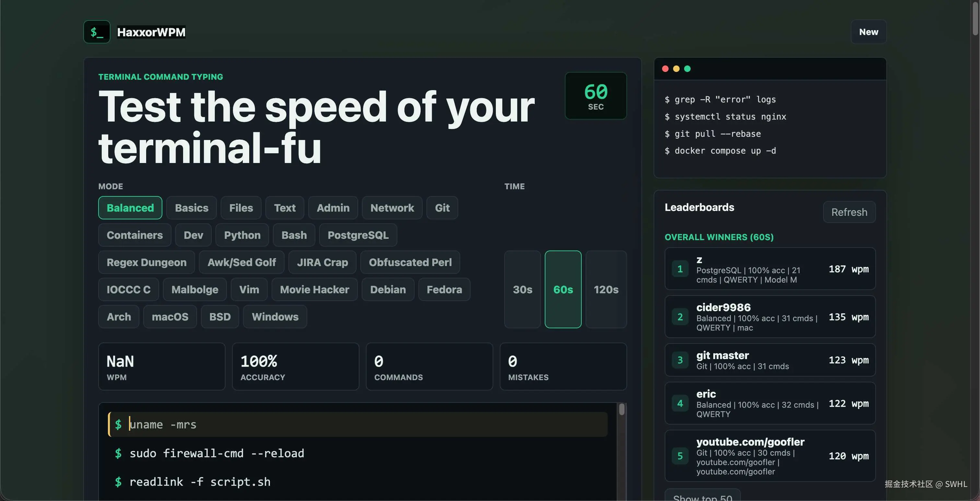Set the test time to 60s
Viewport: 980px width, 501px height.
(563, 289)
